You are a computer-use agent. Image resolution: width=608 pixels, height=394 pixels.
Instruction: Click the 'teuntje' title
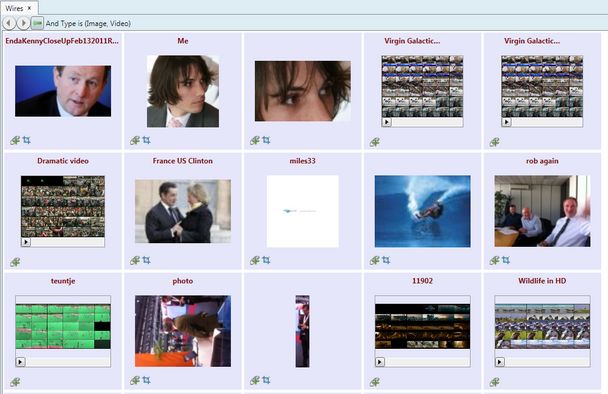pos(63,281)
